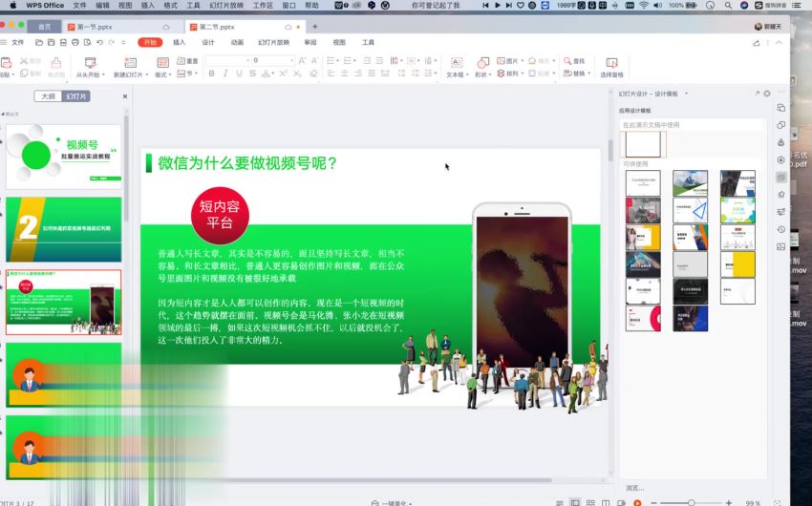Switch to the 设计 ribbon tab
Viewport: 812px width, 506px height.
pos(208,42)
